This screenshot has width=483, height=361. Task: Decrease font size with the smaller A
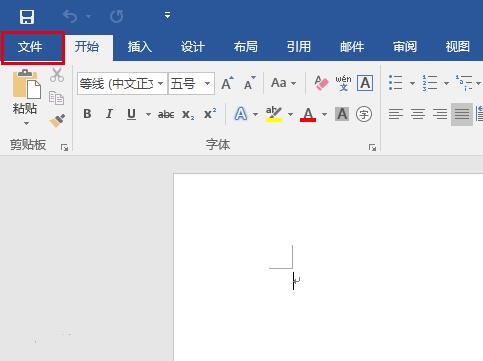tap(249, 83)
